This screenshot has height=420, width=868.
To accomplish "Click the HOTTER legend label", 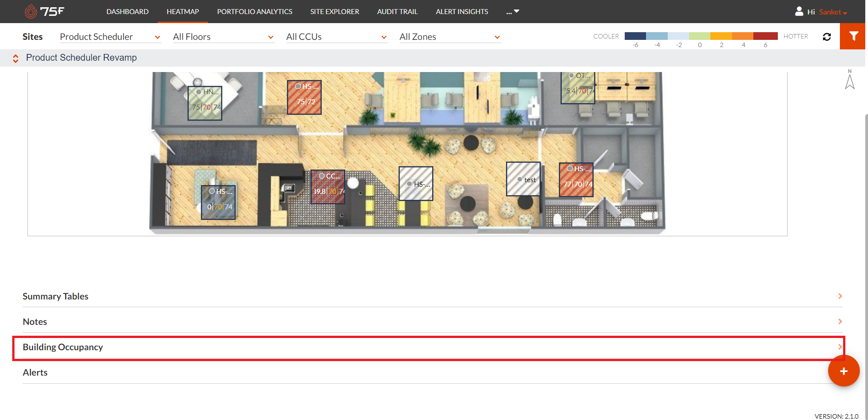I will [796, 36].
